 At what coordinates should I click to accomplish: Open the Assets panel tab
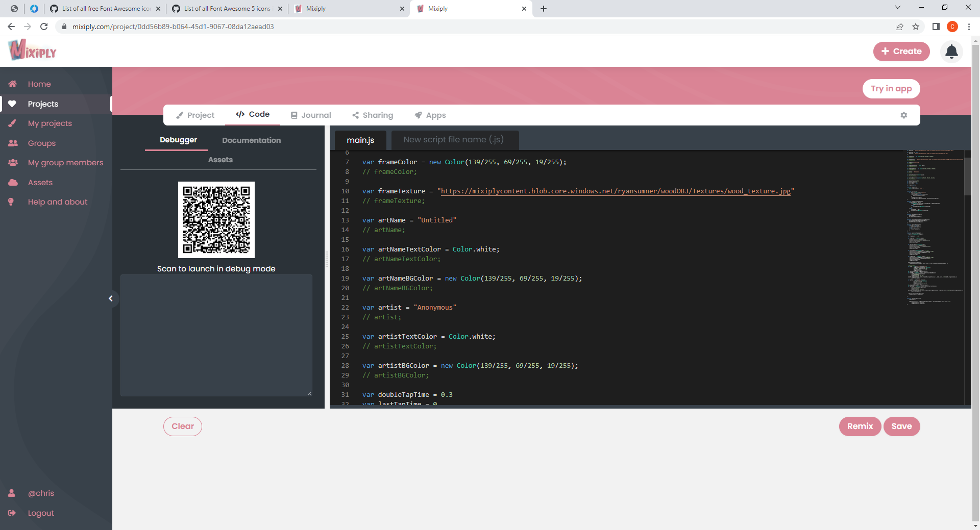(220, 160)
